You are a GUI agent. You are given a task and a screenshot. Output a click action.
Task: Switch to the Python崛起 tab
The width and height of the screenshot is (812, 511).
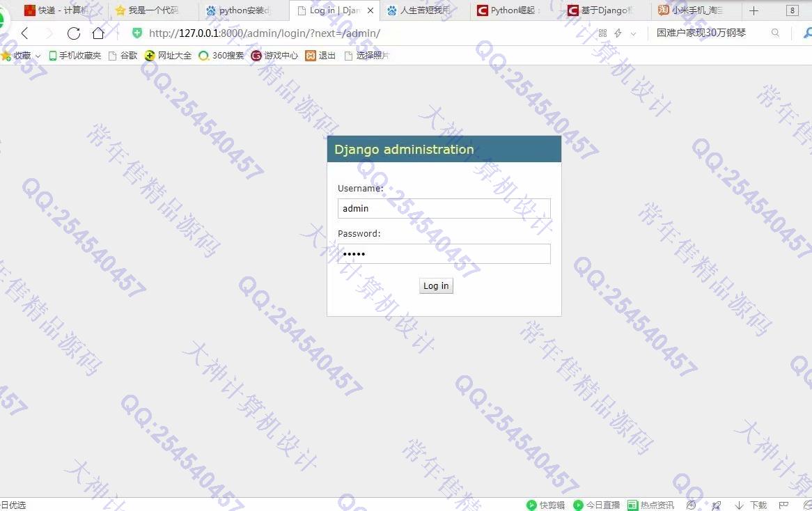(x=516, y=10)
